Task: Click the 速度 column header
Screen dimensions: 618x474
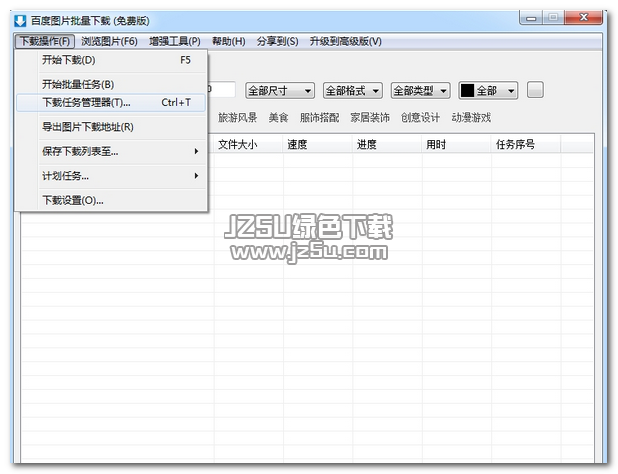Action: 318,144
